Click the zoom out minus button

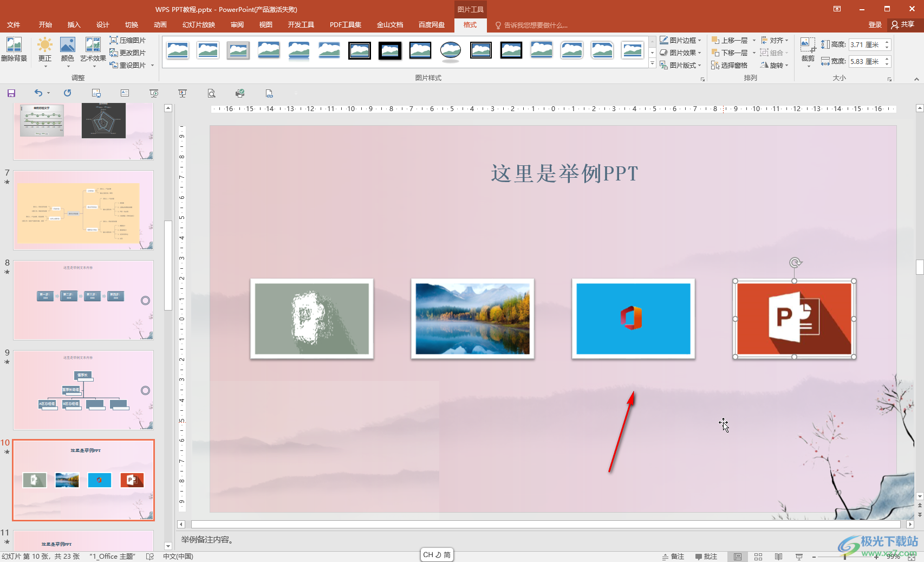point(814,557)
